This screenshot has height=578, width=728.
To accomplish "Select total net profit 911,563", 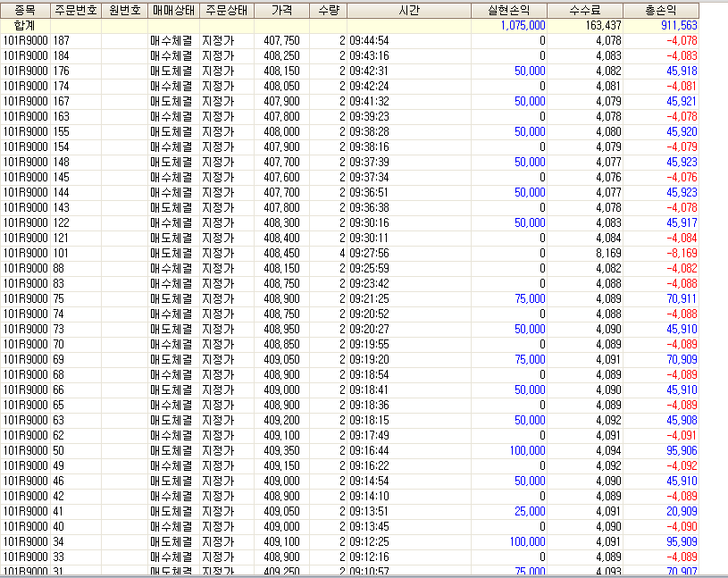I will pos(679,26).
